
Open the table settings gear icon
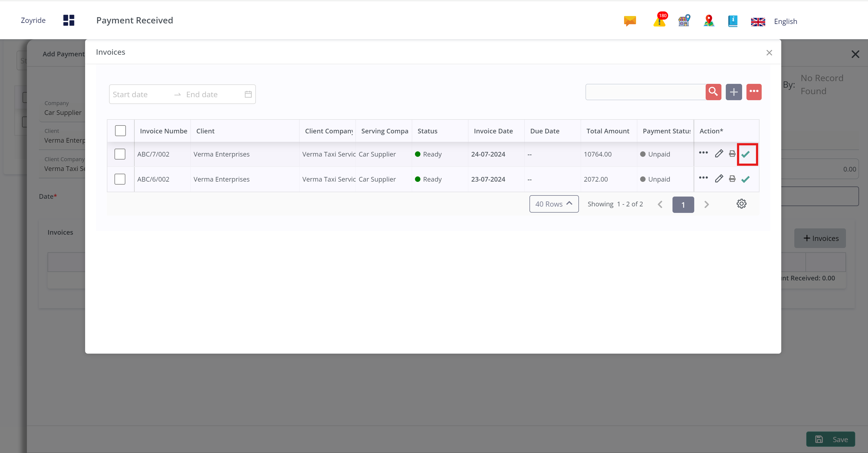[x=741, y=204]
